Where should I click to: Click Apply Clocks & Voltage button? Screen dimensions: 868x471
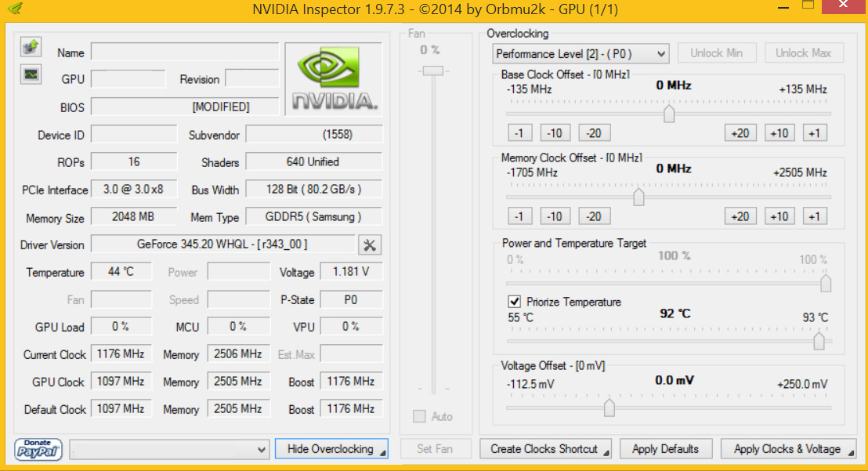point(788,449)
